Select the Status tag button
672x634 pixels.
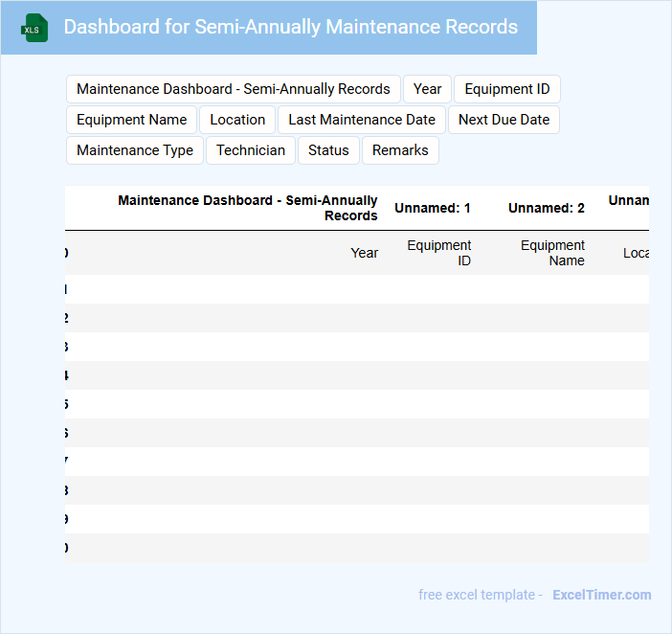pos(328,150)
